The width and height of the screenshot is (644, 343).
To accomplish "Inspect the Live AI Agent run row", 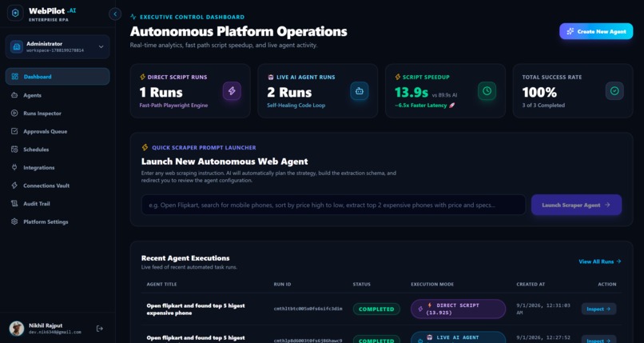I will [x=598, y=340].
